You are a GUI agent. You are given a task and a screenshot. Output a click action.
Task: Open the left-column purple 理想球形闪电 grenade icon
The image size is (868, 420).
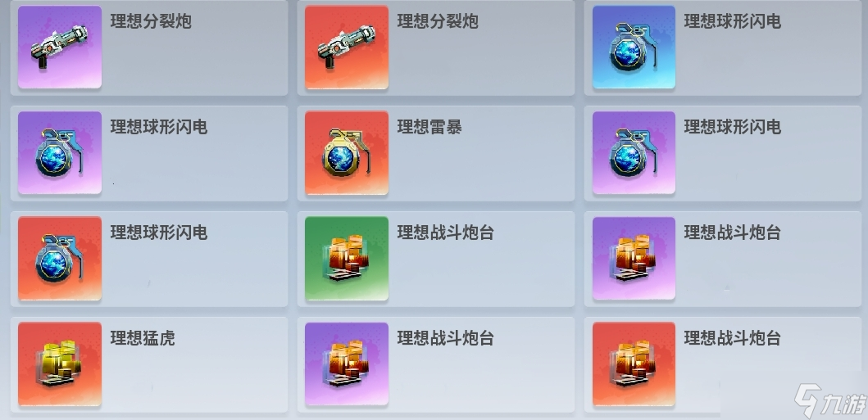point(60,153)
